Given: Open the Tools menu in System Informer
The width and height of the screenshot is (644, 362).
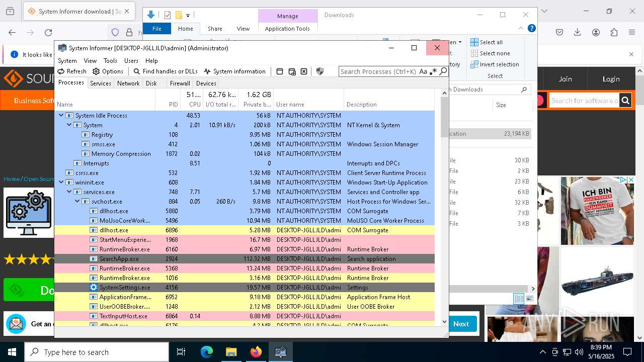Looking at the screenshot, I should coord(110,60).
